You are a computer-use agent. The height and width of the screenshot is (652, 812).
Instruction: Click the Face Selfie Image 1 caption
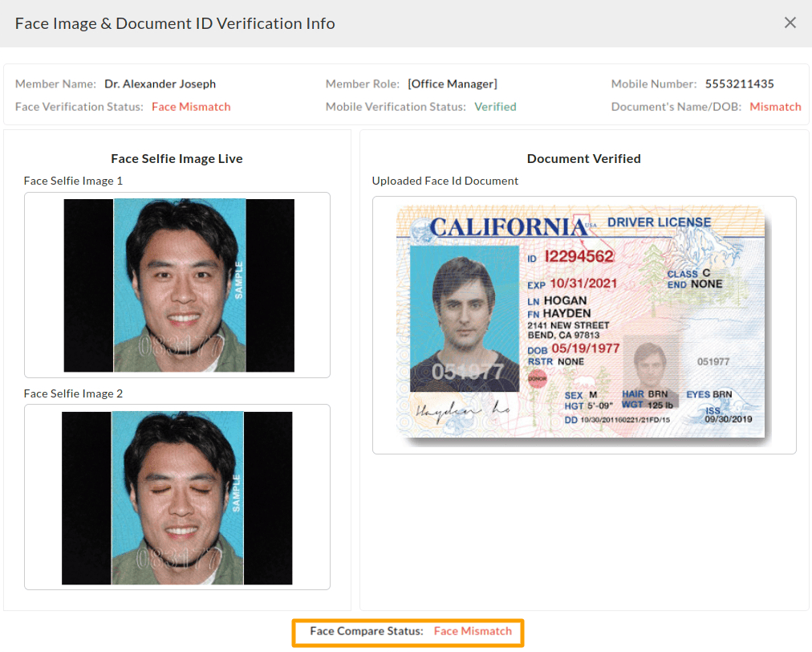(75, 180)
